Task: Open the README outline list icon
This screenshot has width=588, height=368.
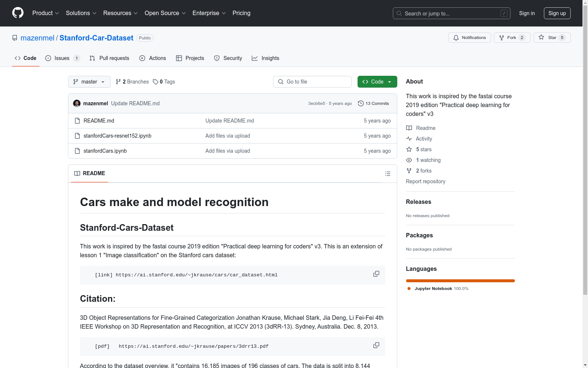Action: click(x=388, y=174)
